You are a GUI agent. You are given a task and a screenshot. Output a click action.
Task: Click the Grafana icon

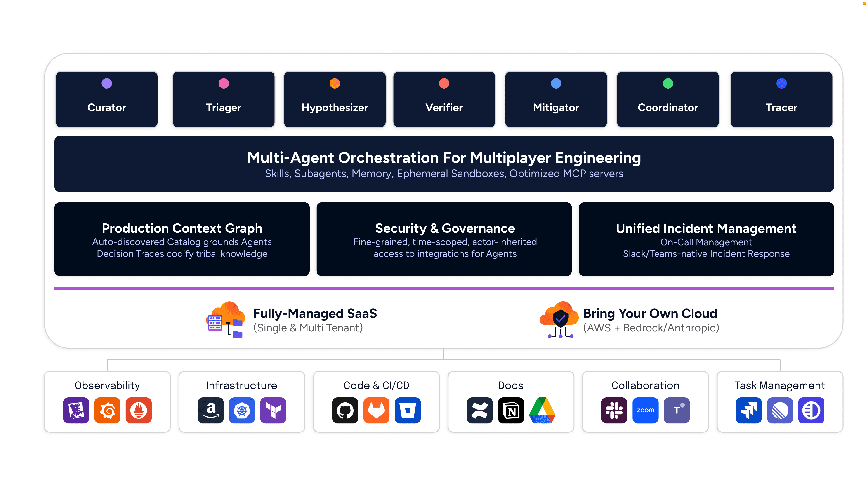point(107,410)
